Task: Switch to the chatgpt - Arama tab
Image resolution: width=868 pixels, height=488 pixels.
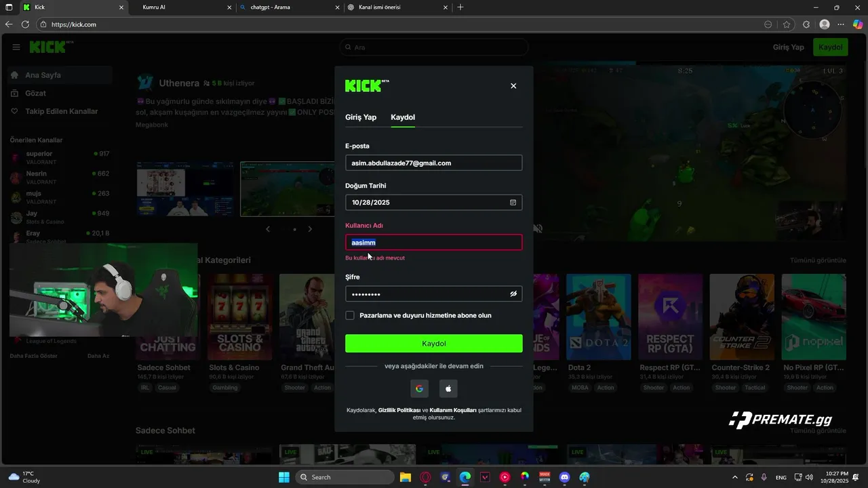Action: point(288,7)
